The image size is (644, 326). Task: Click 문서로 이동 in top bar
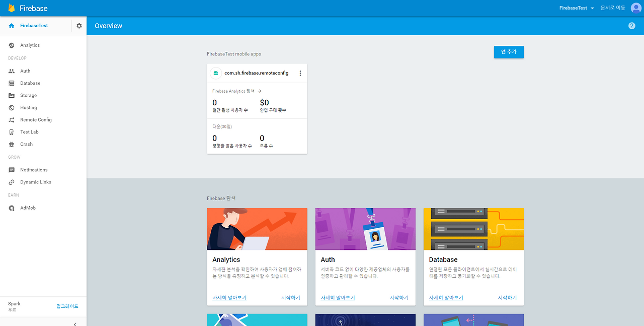(613, 8)
